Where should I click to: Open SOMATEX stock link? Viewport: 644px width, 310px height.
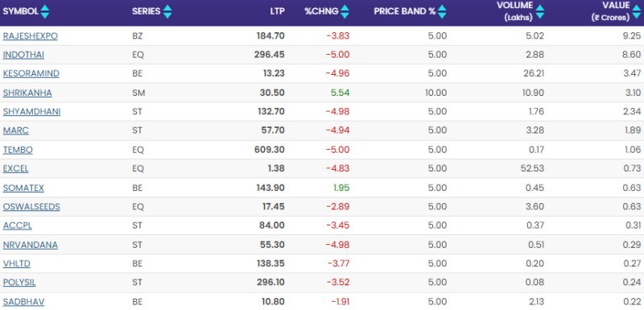point(23,188)
